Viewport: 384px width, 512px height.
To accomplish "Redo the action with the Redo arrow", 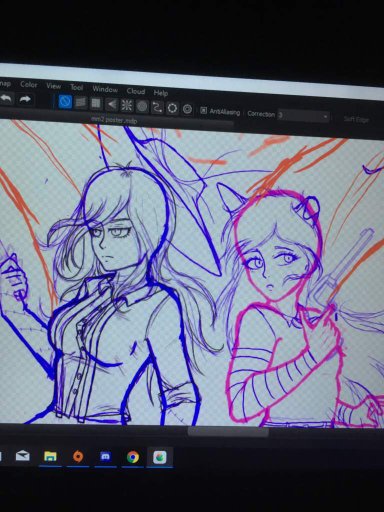I will coord(25,99).
